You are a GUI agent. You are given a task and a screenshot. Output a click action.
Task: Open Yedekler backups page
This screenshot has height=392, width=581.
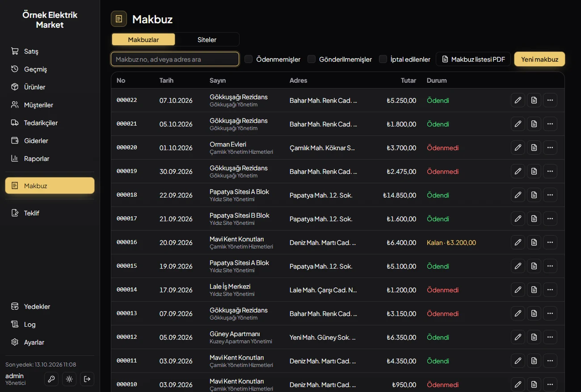50,307
